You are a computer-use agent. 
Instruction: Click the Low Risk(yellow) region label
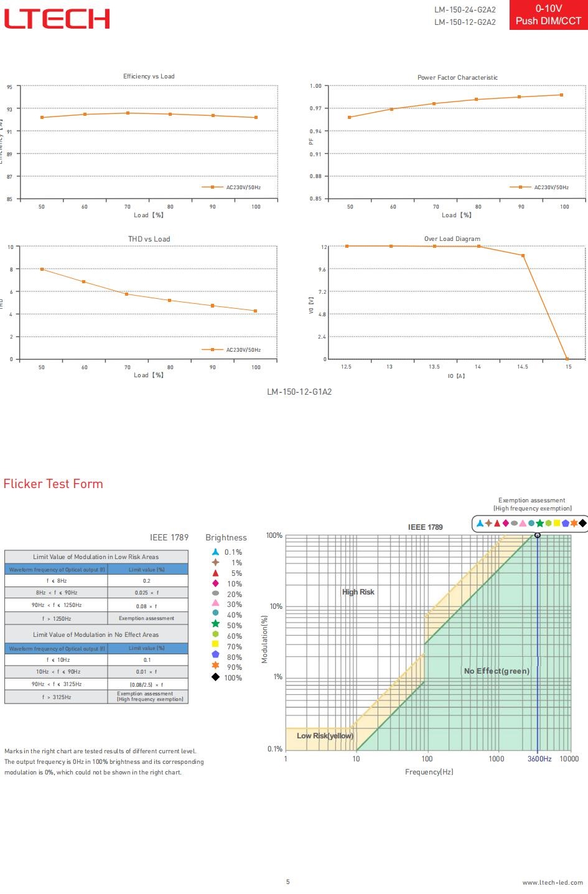click(x=325, y=736)
